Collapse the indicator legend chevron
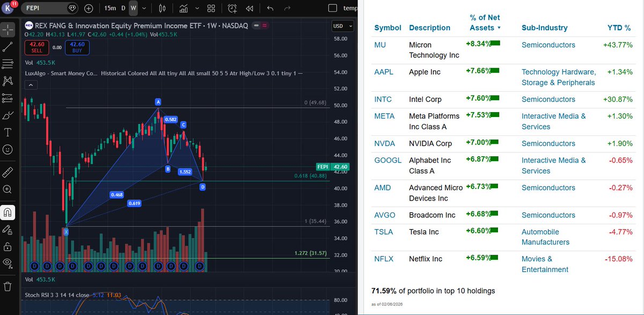 (x=30, y=85)
